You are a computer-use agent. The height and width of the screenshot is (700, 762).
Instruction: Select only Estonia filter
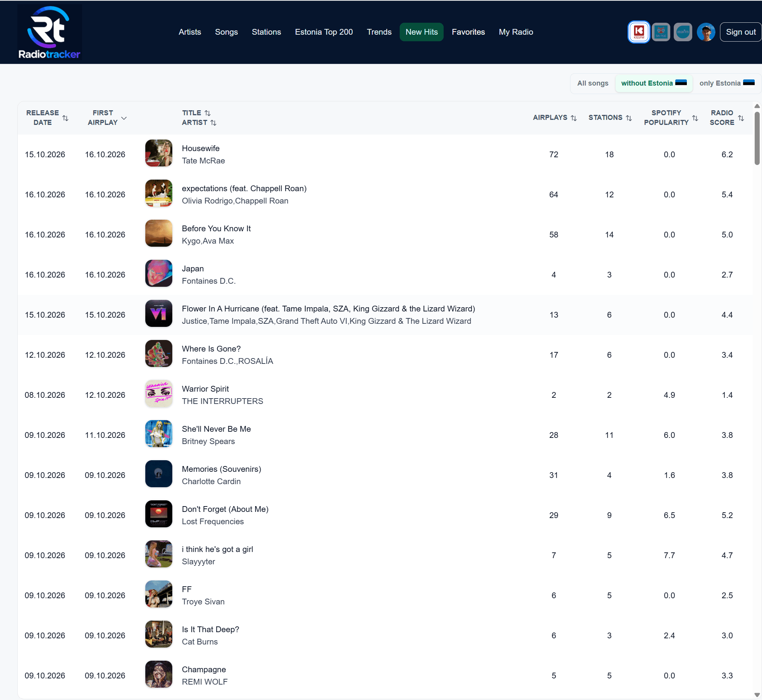tap(727, 83)
